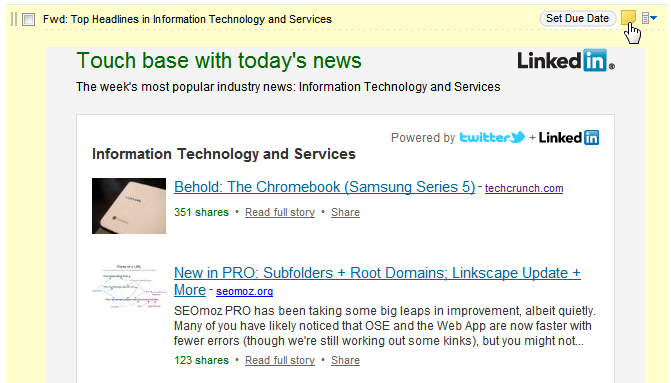This screenshot has height=383, width=671.
Task: Click the Set Due Date button
Action: coord(577,18)
